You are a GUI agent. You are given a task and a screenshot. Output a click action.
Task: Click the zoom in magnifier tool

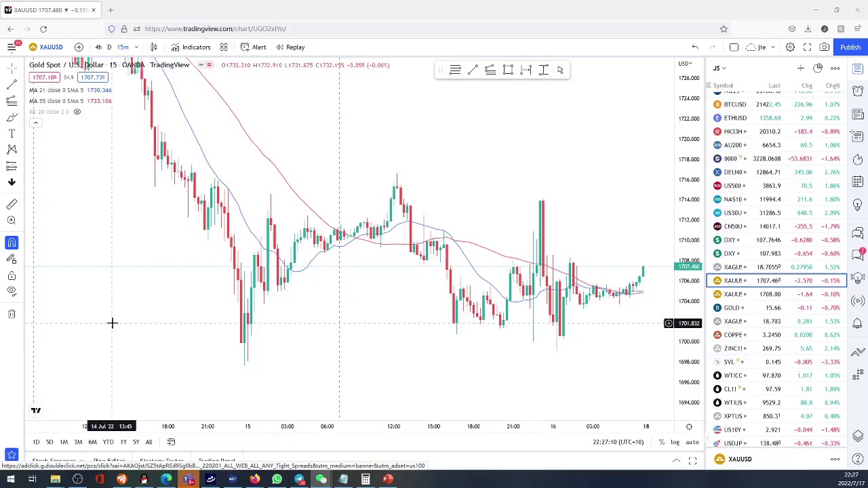pos(12,220)
